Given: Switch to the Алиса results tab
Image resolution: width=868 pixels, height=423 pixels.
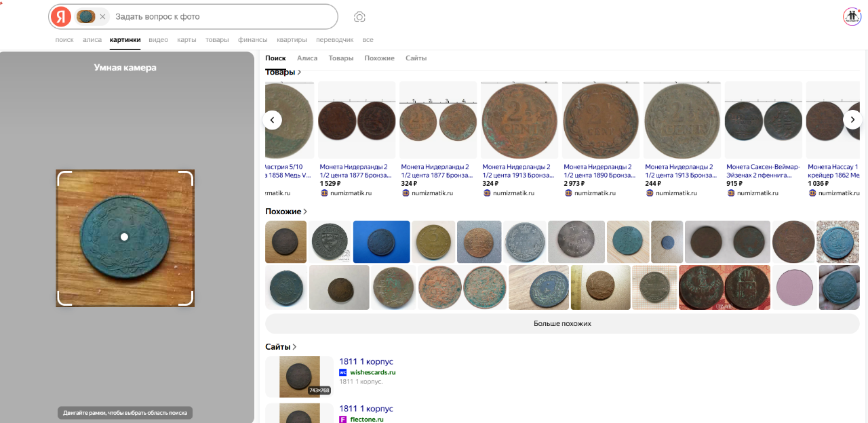Looking at the screenshot, I should (307, 58).
